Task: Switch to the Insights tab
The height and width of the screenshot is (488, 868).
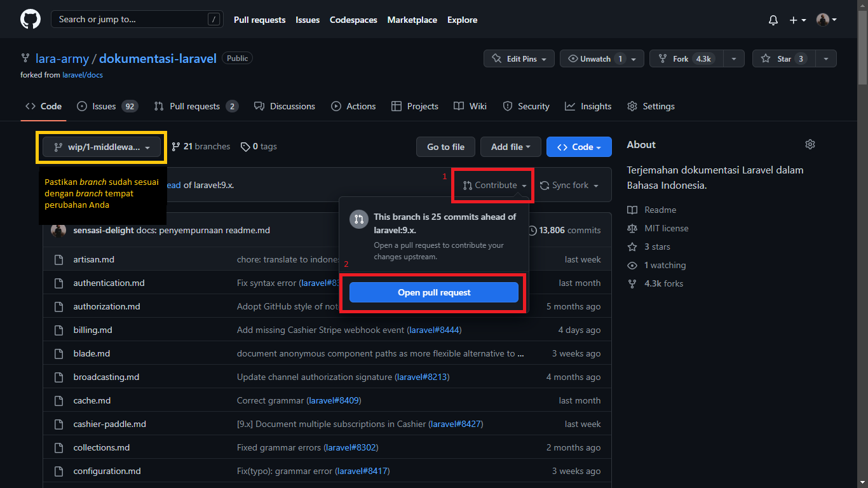Action: click(588, 106)
